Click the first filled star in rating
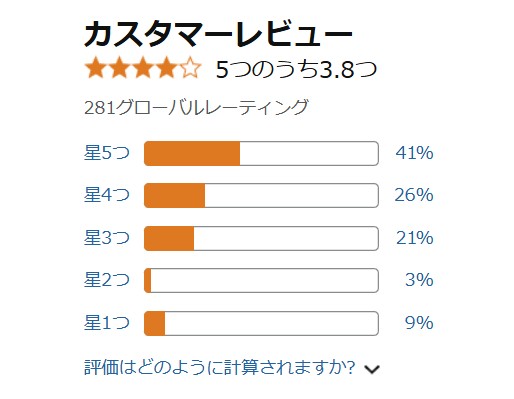The height and width of the screenshot is (399, 514). [x=96, y=68]
